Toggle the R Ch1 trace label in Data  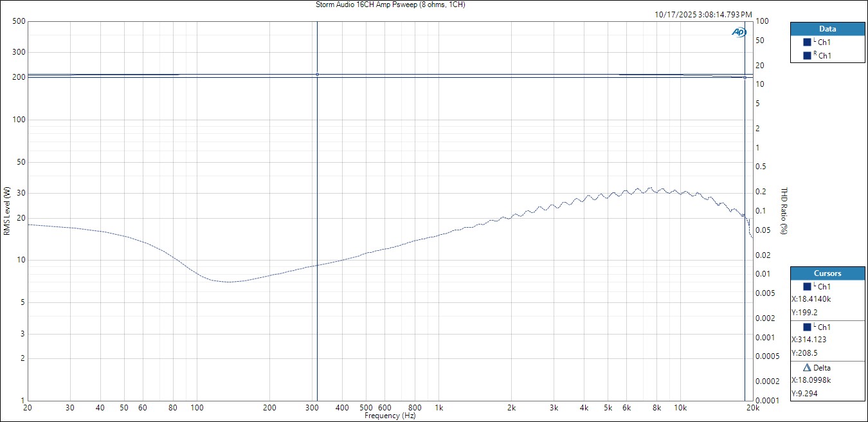coord(824,56)
